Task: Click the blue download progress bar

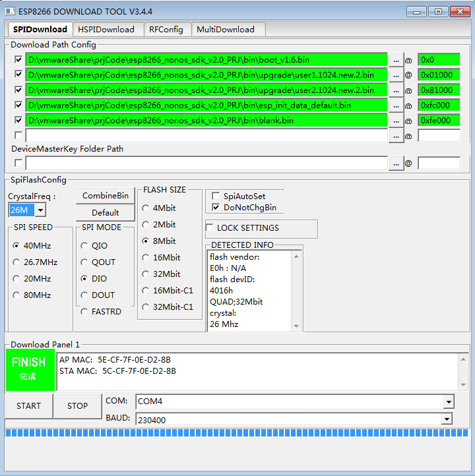Action: click(237, 433)
